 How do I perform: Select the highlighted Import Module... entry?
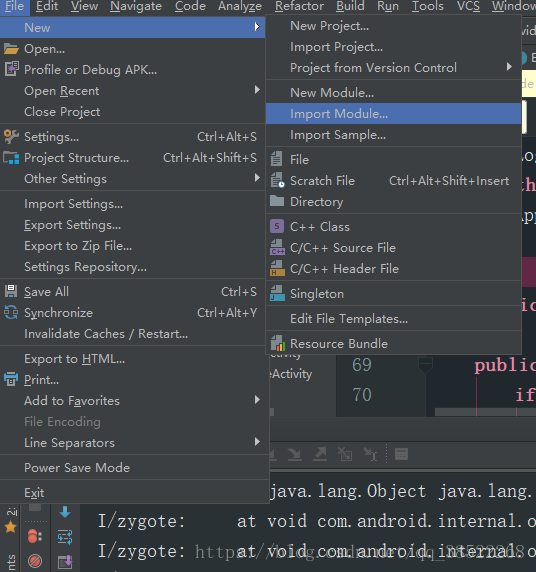(393, 113)
